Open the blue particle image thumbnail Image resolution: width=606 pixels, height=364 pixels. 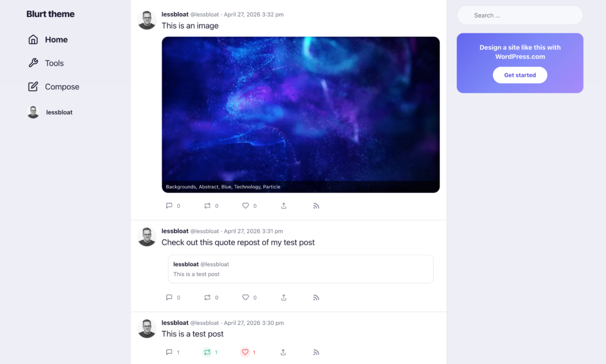pos(301,115)
